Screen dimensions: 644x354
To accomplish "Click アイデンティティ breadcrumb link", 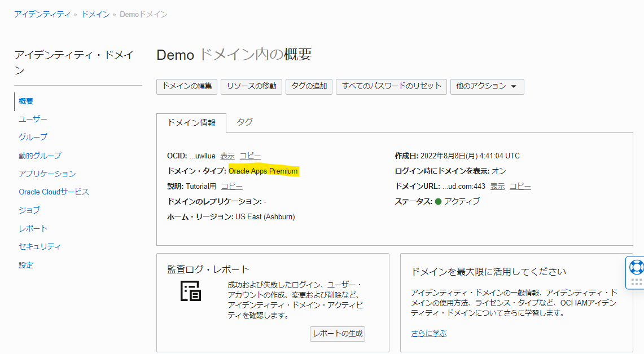I will coord(42,14).
